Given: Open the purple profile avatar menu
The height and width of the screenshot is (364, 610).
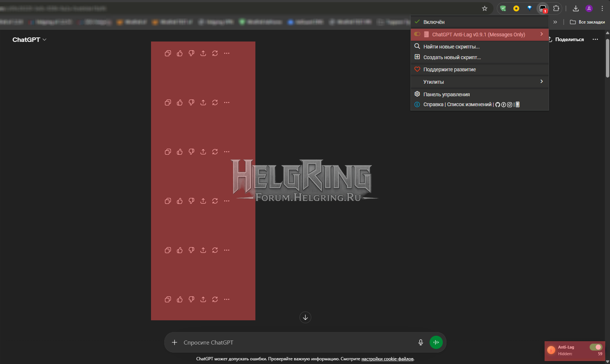Looking at the screenshot, I should point(589,8).
